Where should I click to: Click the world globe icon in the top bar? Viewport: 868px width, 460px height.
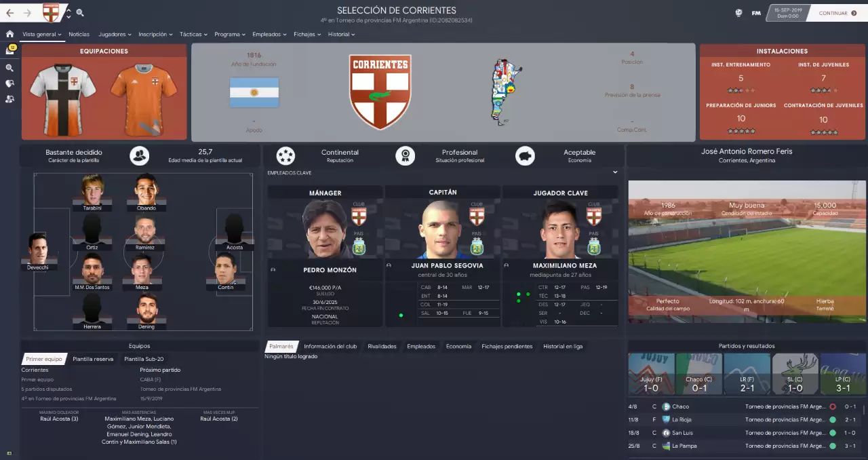pos(738,13)
